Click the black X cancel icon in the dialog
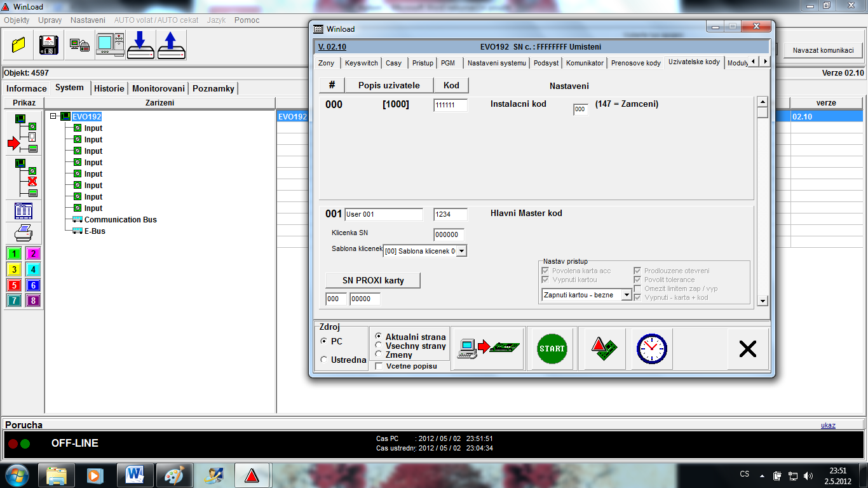868x488 pixels. 748,348
